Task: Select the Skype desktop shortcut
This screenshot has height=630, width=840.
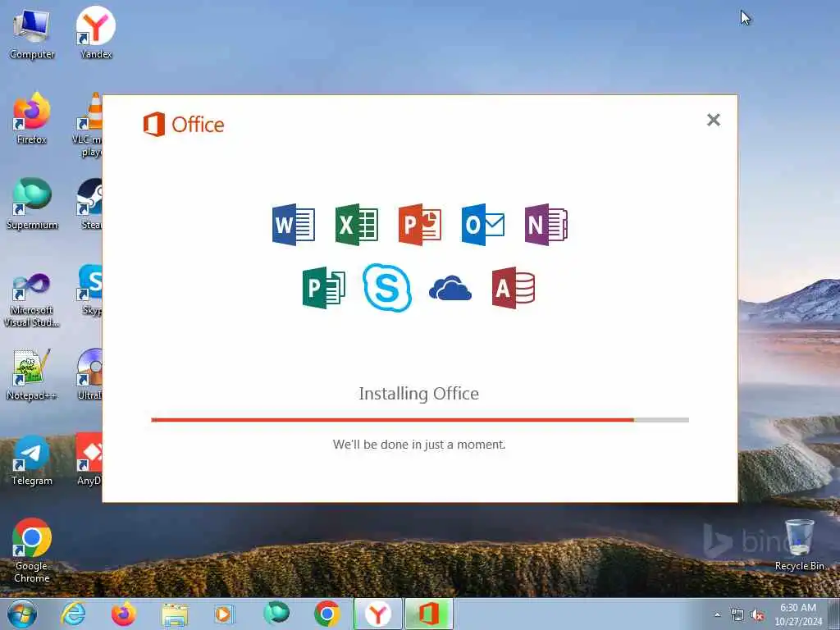Action: click(x=90, y=290)
